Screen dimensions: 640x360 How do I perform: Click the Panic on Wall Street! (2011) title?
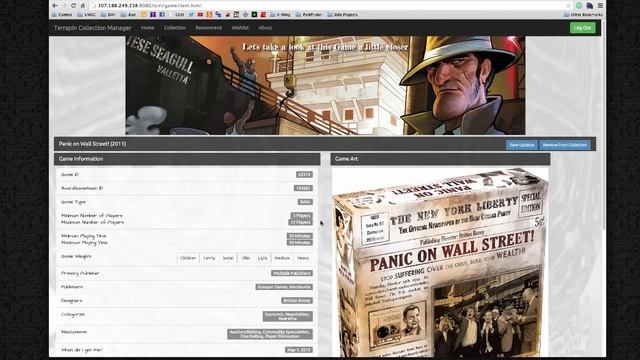coord(92,144)
